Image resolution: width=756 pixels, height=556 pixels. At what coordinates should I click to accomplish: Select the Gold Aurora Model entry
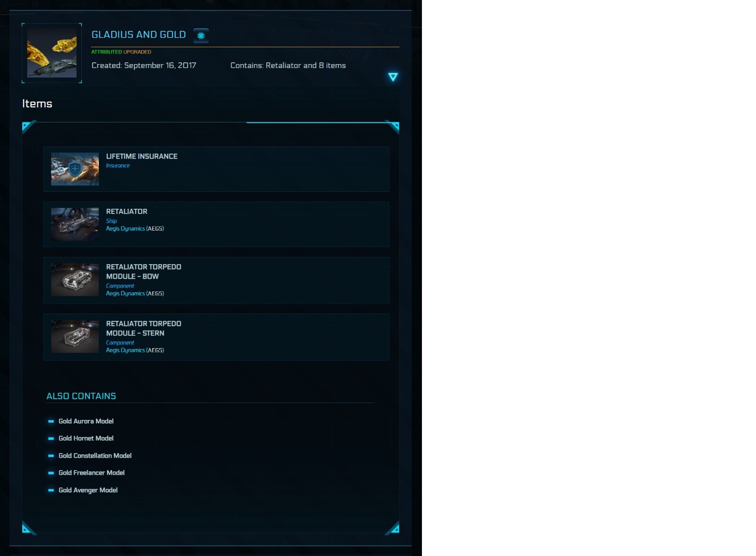86,421
